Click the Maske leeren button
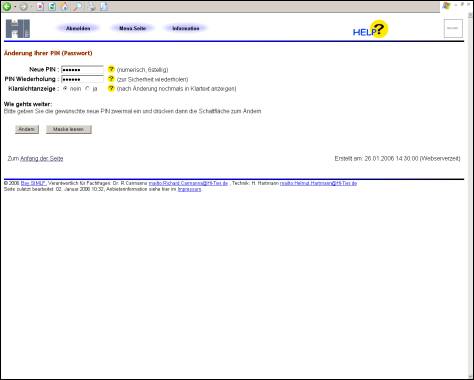Screen dimensions: 474x380 click(69, 129)
